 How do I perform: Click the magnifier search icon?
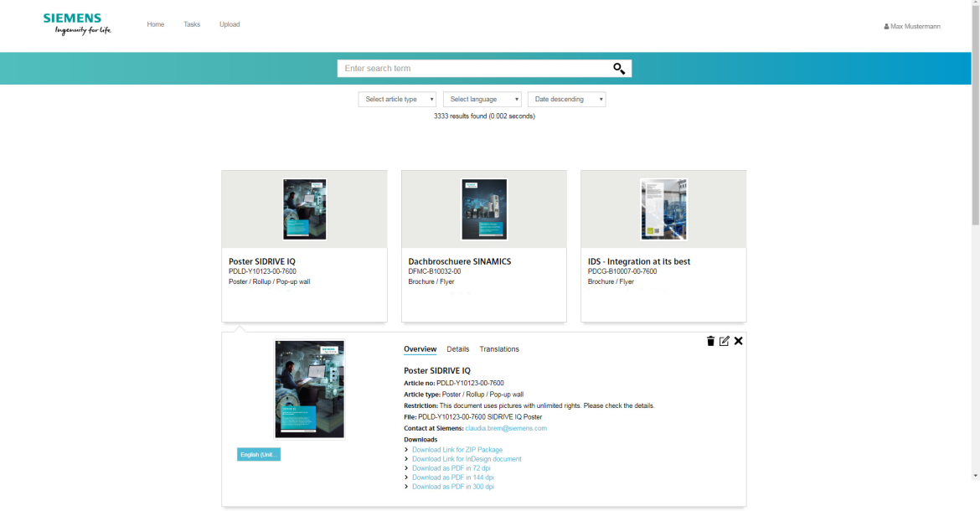[619, 69]
